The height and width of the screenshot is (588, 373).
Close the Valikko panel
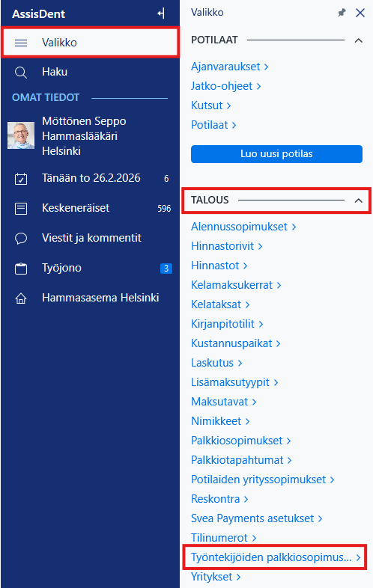click(x=360, y=13)
